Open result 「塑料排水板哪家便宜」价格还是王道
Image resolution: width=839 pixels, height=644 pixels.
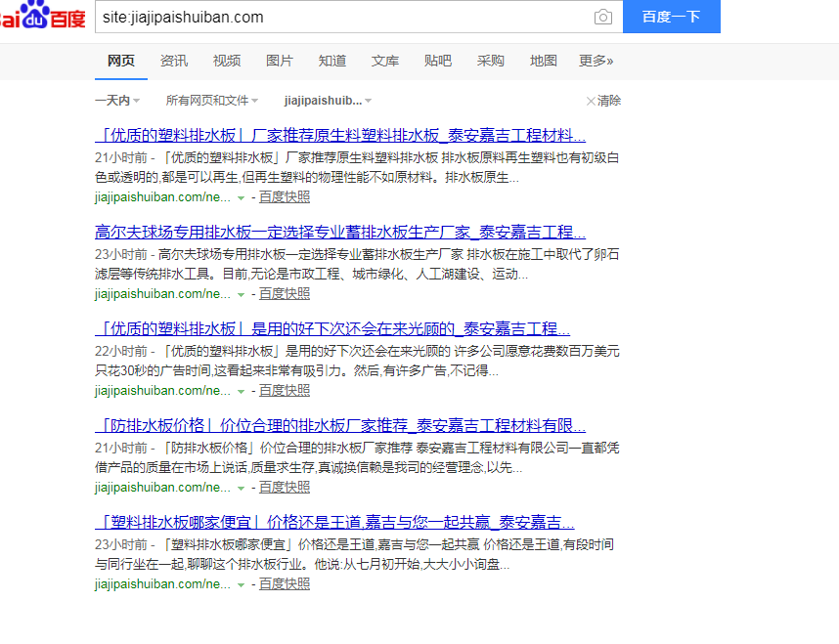click(x=334, y=522)
